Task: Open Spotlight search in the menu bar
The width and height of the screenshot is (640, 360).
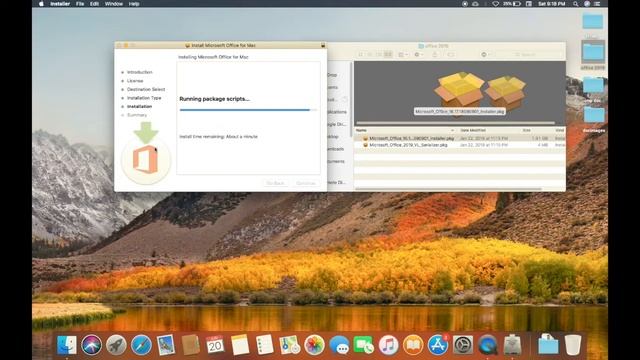Action: point(576,4)
